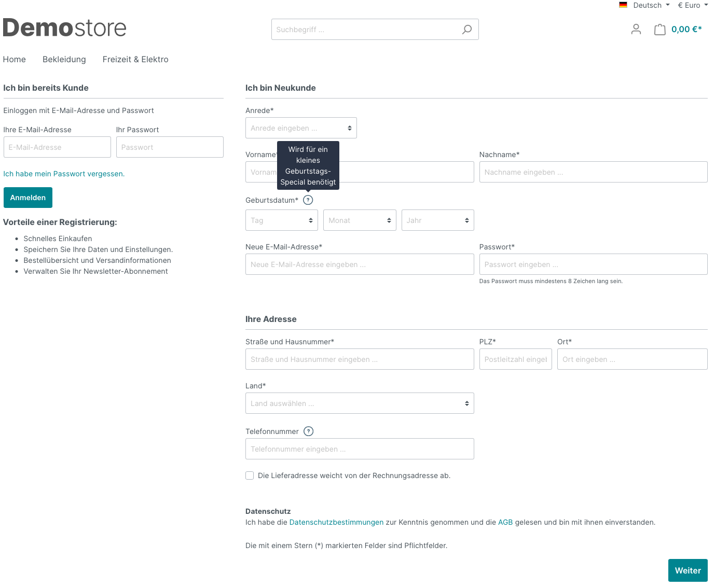Click the Telefonnummer eingeben field
Viewport: 715px width, 588px height.
click(360, 449)
